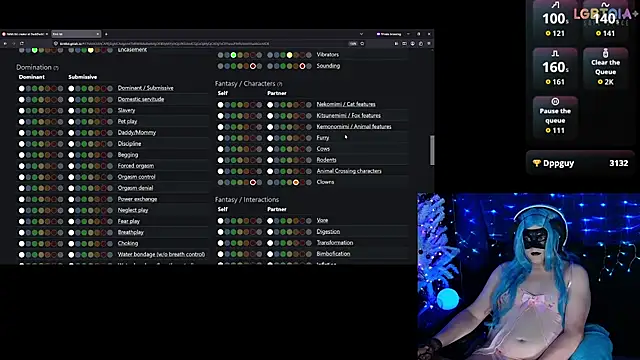Select the active second browser tab
The height and width of the screenshot is (360, 640).
tap(76, 34)
